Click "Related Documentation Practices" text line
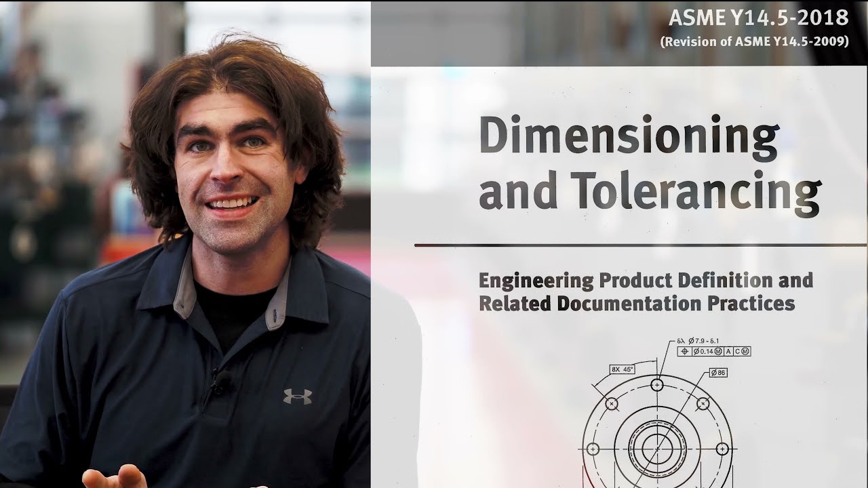 point(637,303)
